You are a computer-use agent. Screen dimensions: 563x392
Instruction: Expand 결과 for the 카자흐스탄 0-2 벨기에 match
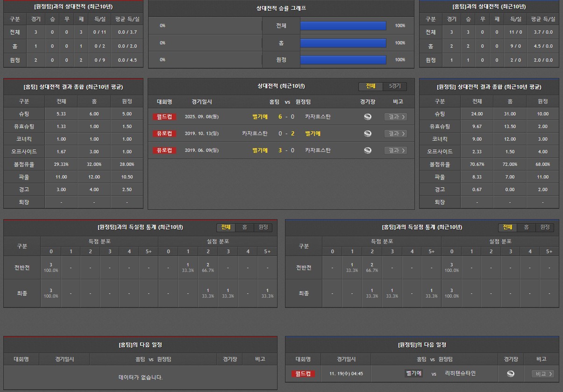(395, 134)
